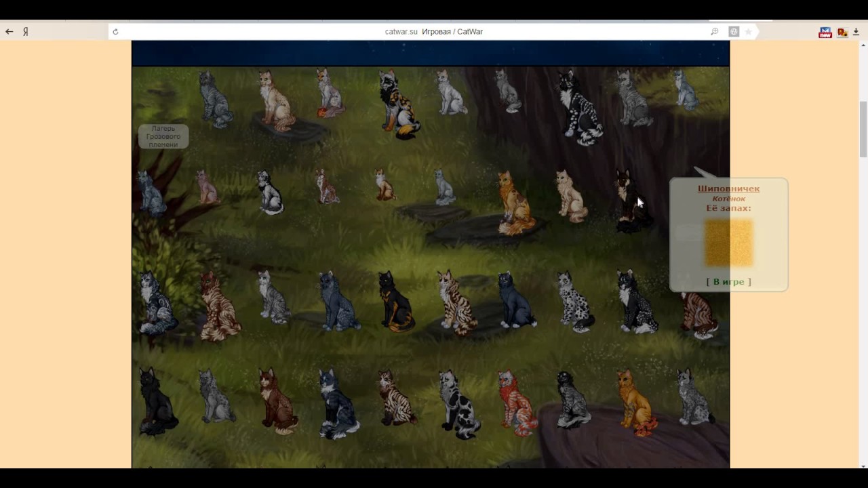Select the calico black-orange-white cat in top row
The height and width of the screenshot is (488, 868).
point(399,105)
